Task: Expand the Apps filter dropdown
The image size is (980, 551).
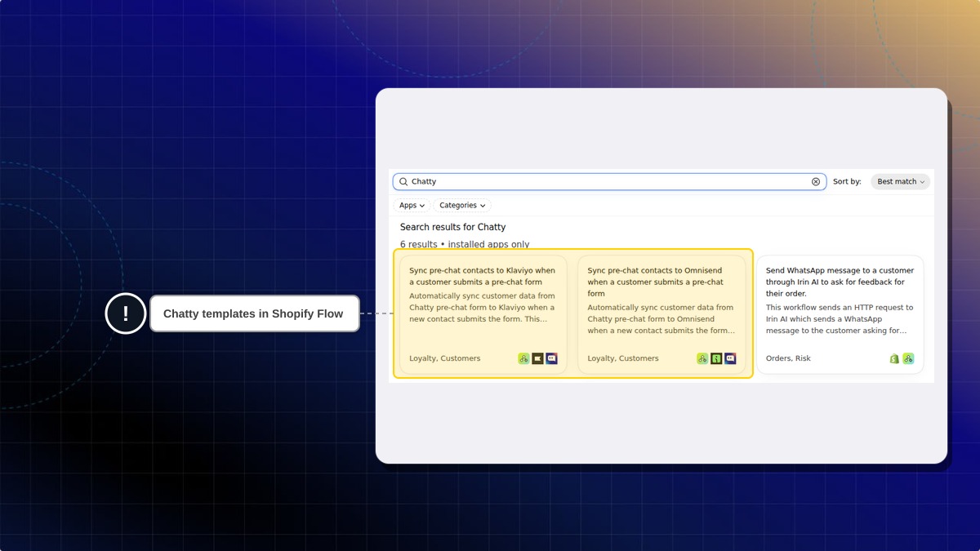Action: coord(412,206)
